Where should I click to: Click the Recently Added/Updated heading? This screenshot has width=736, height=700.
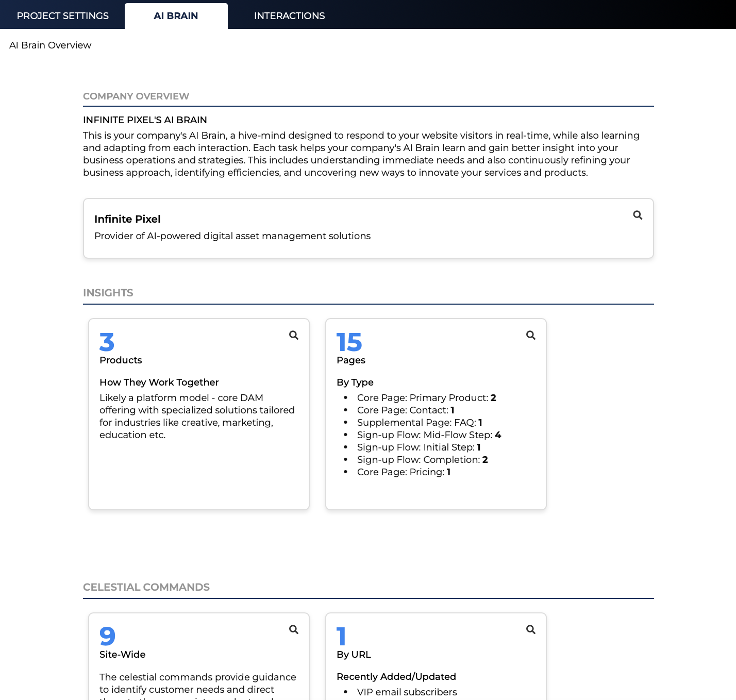coord(396,676)
